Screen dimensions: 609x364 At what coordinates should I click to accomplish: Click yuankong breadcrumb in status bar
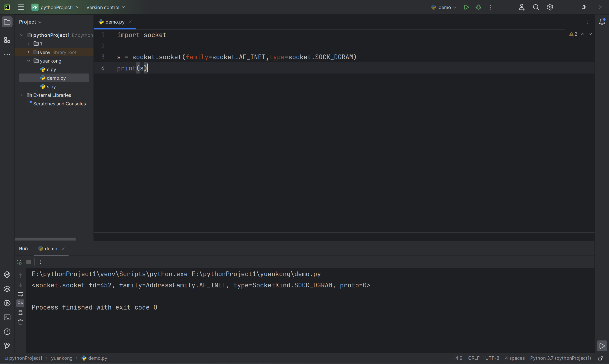coord(62,358)
